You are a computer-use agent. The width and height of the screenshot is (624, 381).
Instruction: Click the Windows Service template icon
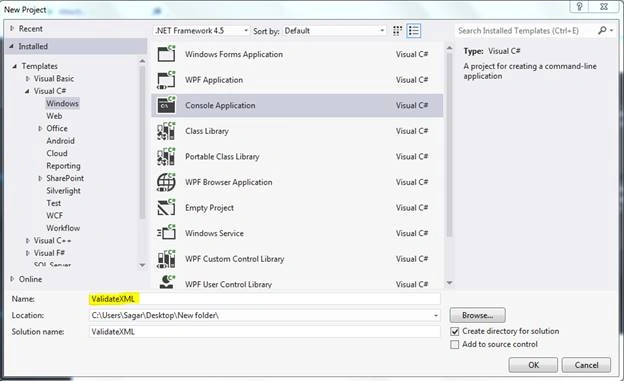(x=166, y=233)
